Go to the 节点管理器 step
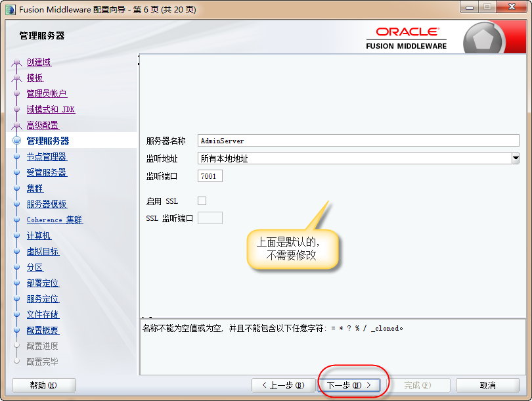Screen dimensions: 532x401 point(47,157)
